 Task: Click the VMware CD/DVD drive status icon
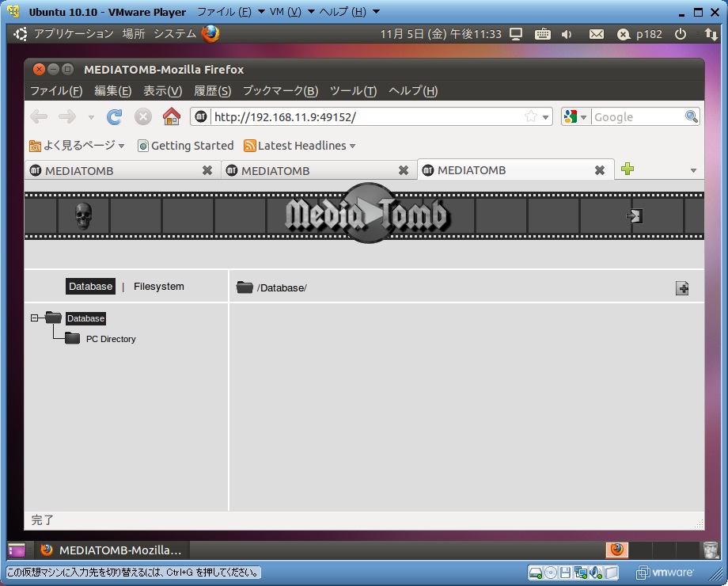550,573
